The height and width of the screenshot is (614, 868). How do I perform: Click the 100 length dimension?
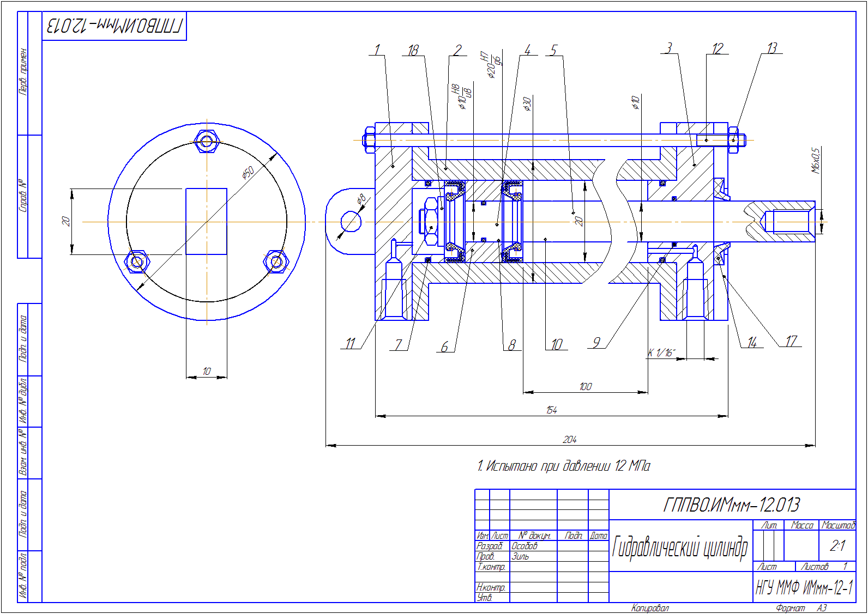(585, 386)
